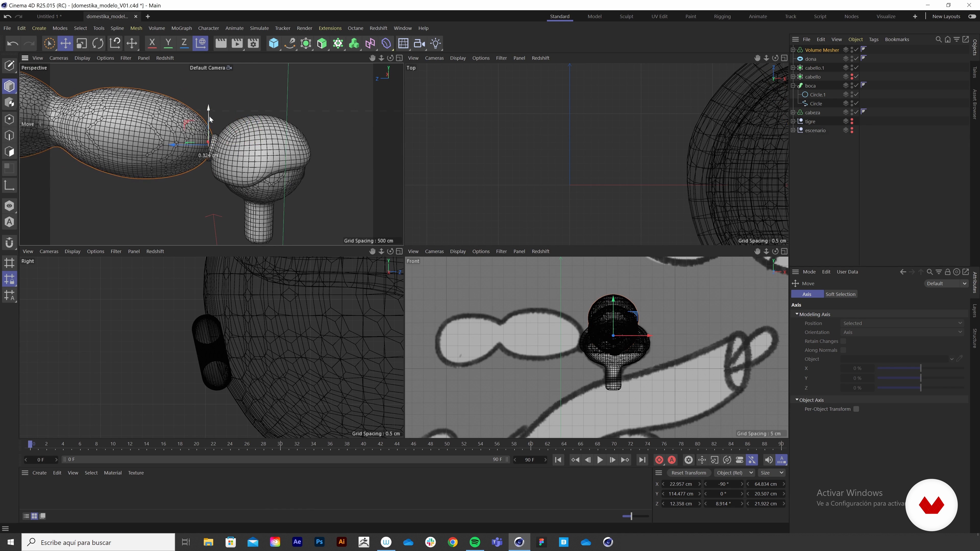Click the Reset Transform button
The image size is (980, 551).
689,473
